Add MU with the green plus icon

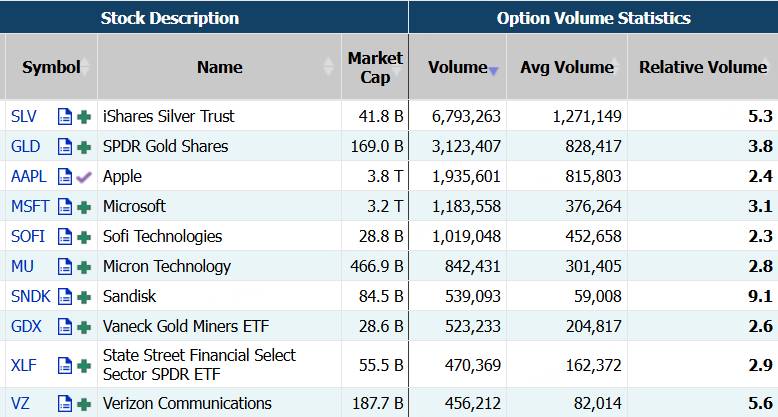coord(84,267)
